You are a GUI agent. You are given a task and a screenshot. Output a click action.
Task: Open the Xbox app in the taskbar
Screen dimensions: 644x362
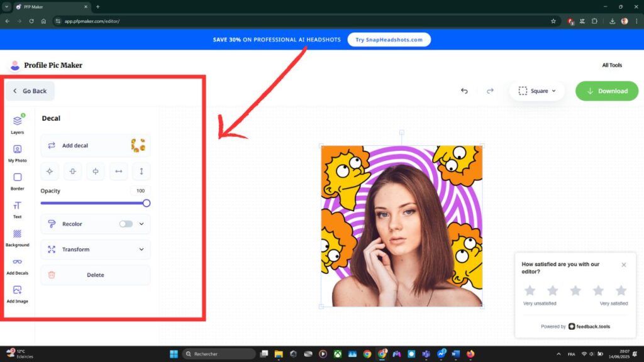coord(338,354)
